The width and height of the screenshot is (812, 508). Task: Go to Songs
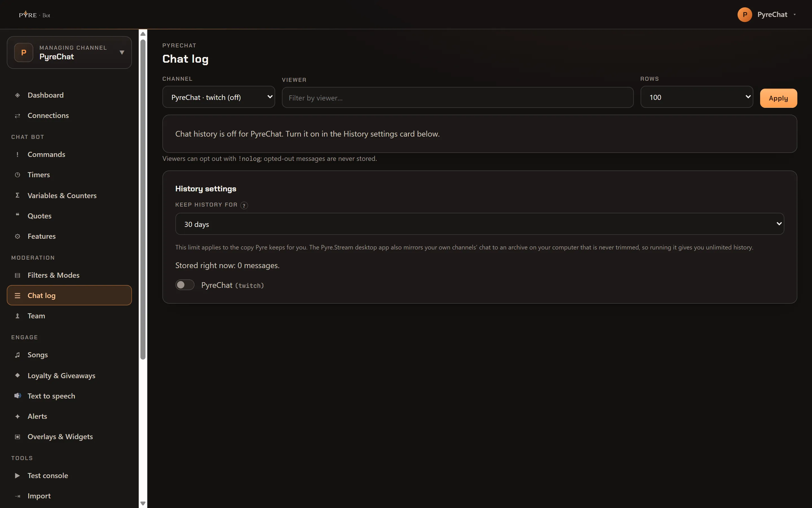[x=69, y=355]
